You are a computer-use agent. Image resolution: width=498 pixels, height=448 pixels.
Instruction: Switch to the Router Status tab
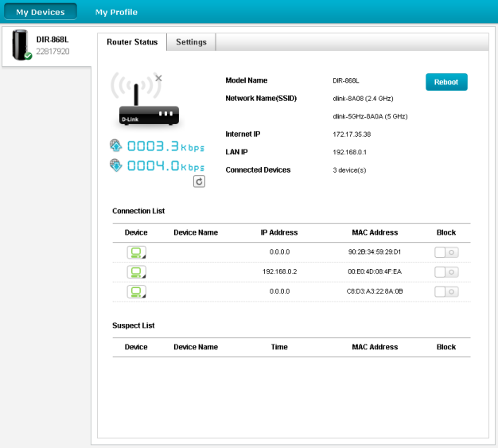(x=132, y=42)
